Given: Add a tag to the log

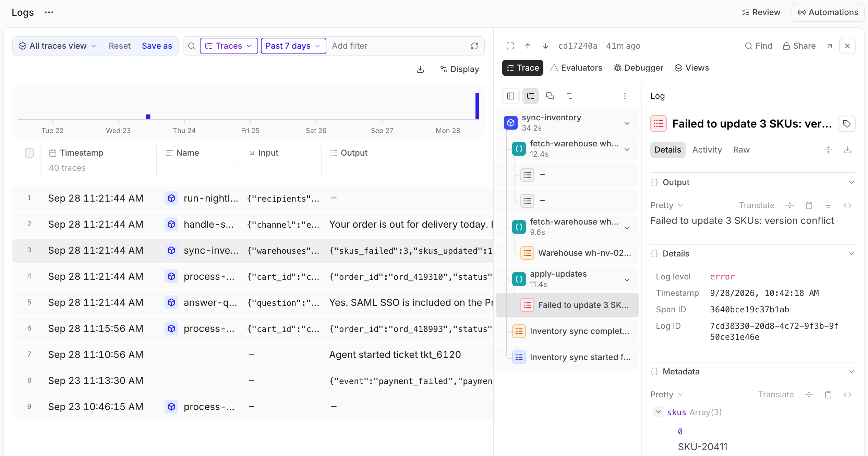Looking at the screenshot, I should (x=847, y=124).
